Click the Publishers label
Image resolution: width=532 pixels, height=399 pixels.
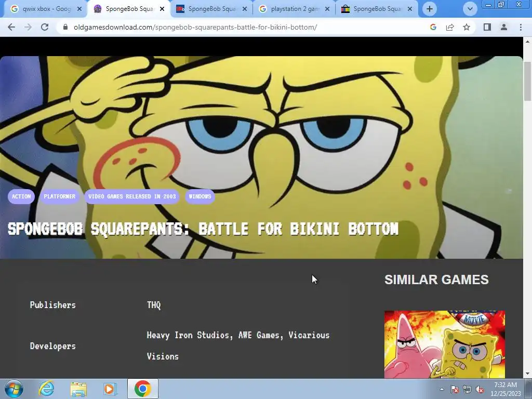[x=52, y=305]
